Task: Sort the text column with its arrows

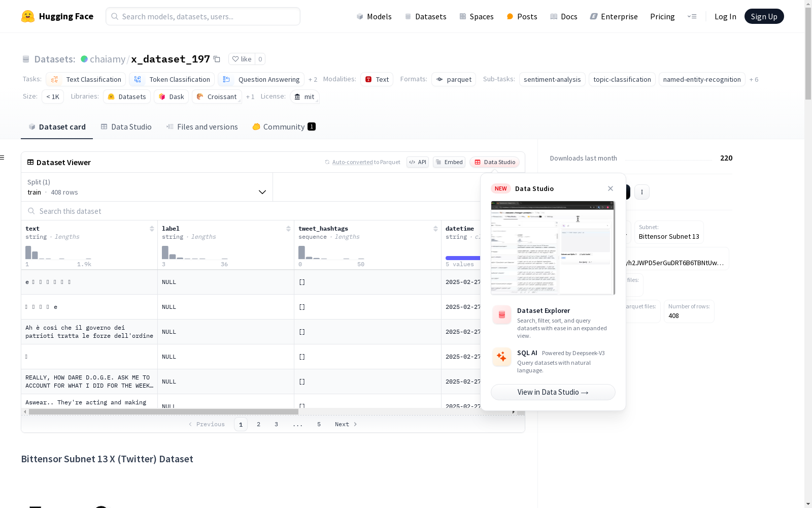Action: pyautogui.click(x=152, y=229)
